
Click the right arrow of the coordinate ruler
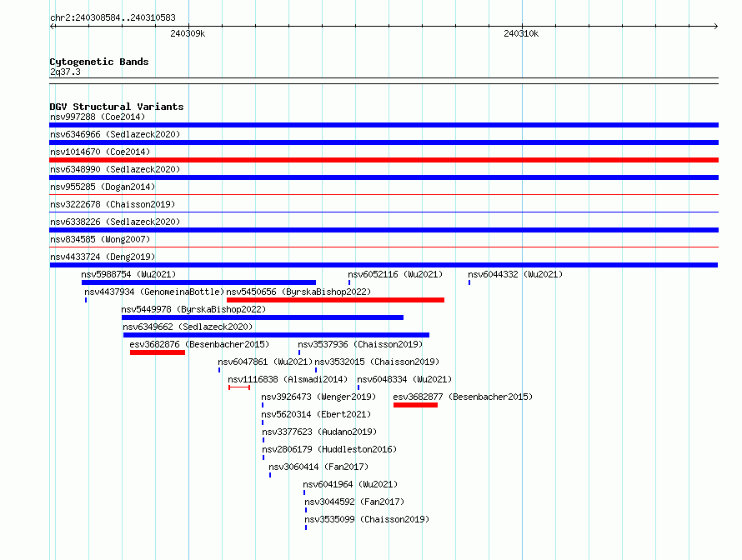tap(716, 27)
